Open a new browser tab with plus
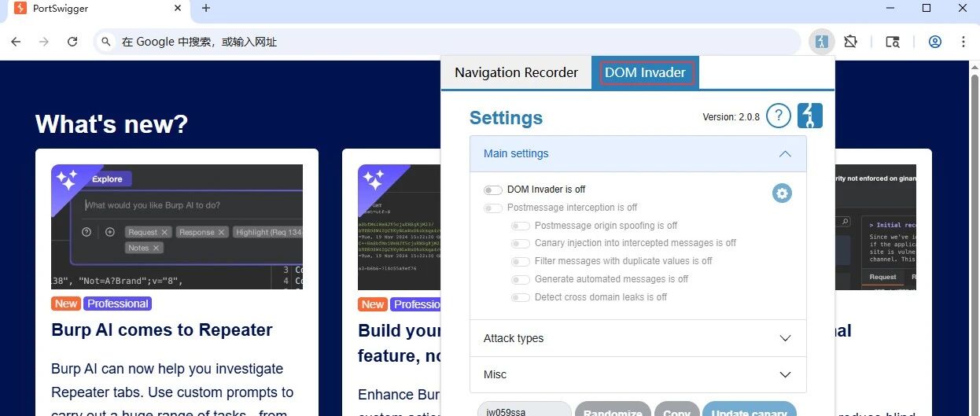The image size is (980, 416). pyautogui.click(x=206, y=9)
